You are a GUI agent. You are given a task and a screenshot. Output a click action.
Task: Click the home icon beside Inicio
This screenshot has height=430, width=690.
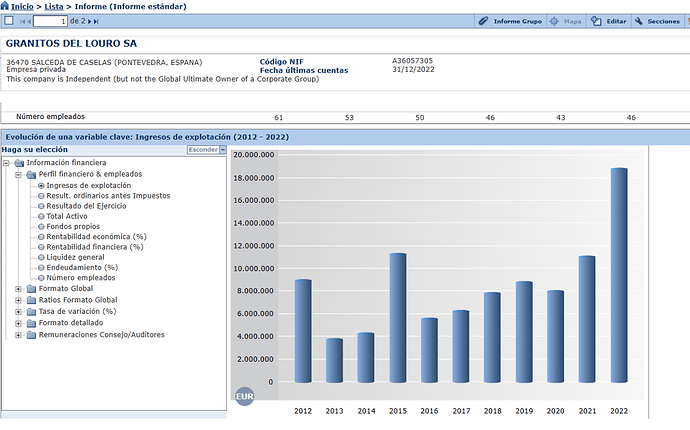pyautogui.click(x=5, y=6)
